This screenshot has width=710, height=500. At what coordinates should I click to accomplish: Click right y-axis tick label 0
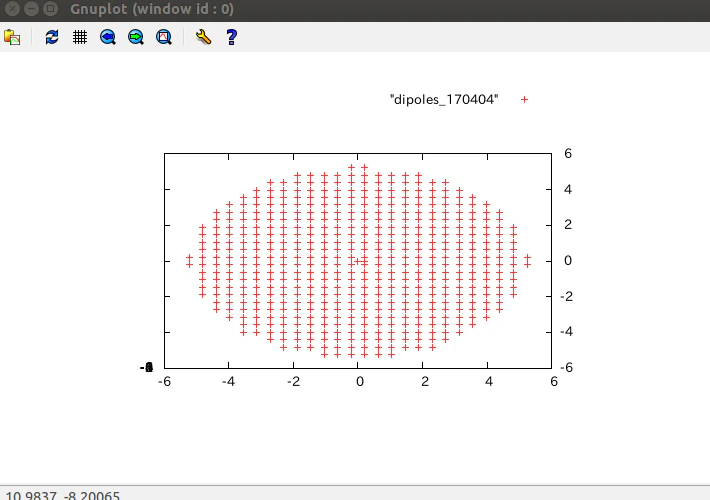(x=568, y=260)
